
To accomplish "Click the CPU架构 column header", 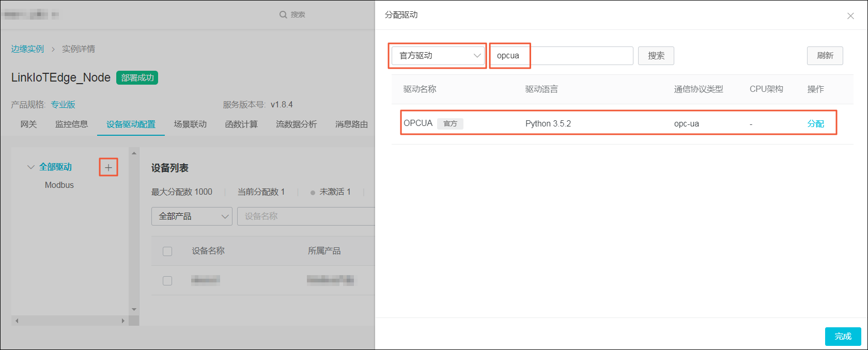I will pyautogui.click(x=766, y=89).
